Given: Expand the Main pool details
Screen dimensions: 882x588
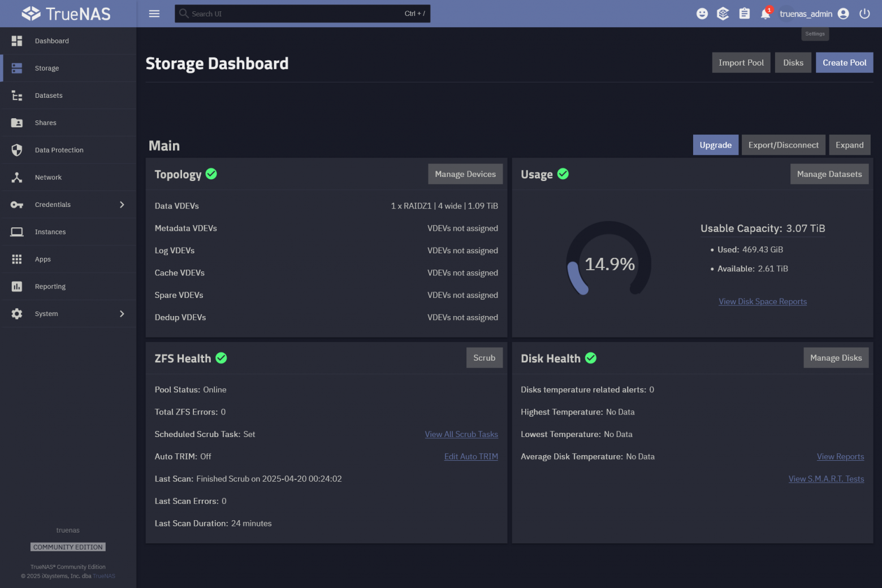Looking at the screenshot, I should tap(849, 145).
